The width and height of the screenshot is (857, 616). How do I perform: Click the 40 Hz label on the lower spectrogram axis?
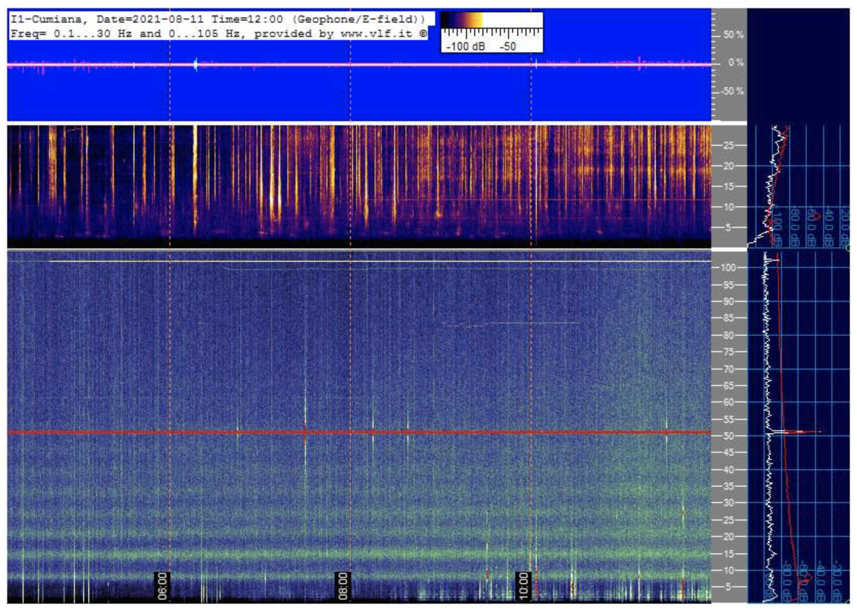tap(729, 470)
